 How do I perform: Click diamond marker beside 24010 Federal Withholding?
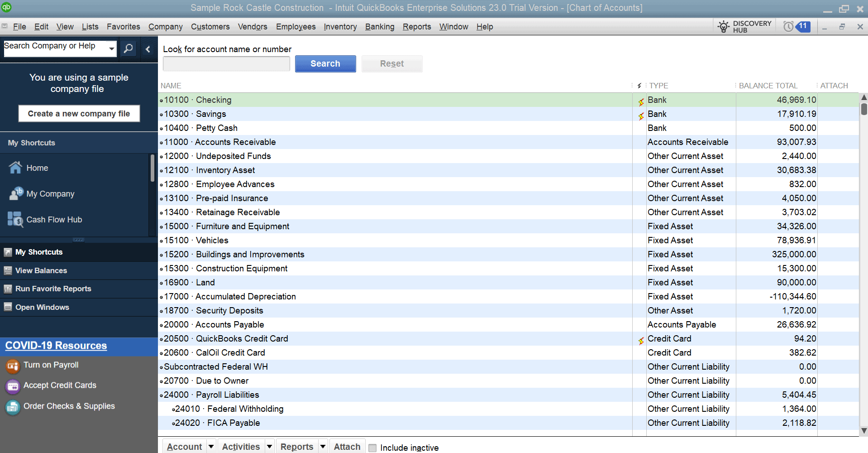point(173,410)
